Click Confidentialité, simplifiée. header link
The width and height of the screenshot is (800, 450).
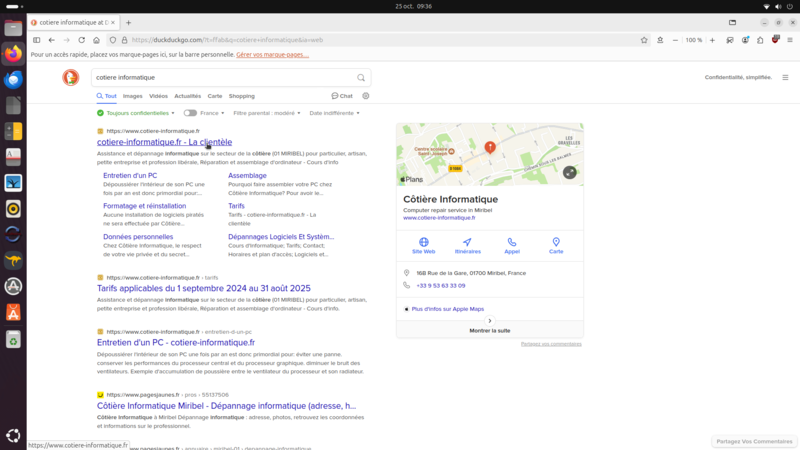coord(738,78)
